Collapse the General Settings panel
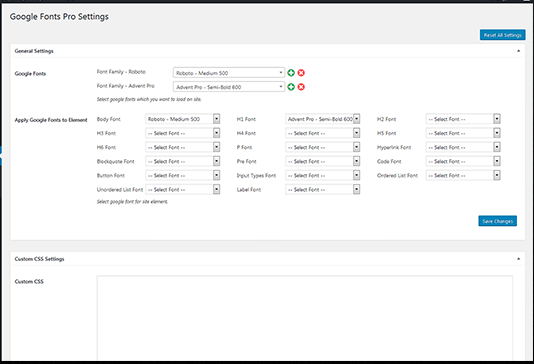This screenshot has height=364, width=534. tap(518, 51)
